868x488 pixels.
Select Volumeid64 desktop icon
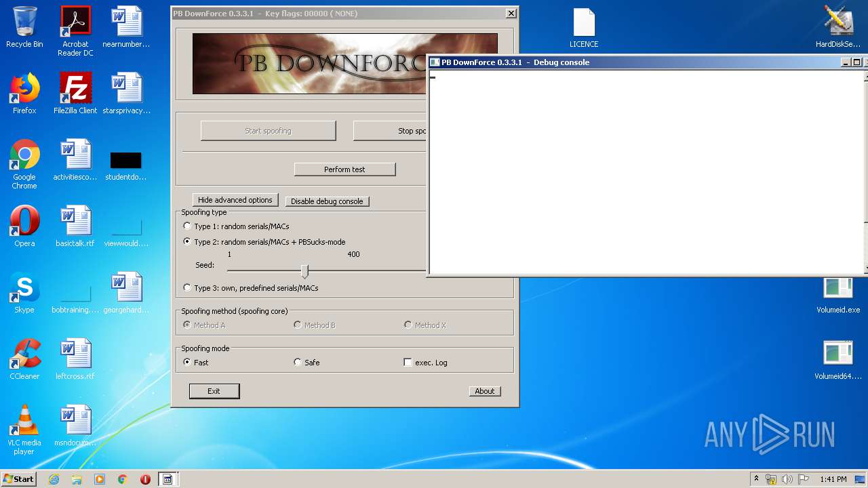(x=838, y=359)
